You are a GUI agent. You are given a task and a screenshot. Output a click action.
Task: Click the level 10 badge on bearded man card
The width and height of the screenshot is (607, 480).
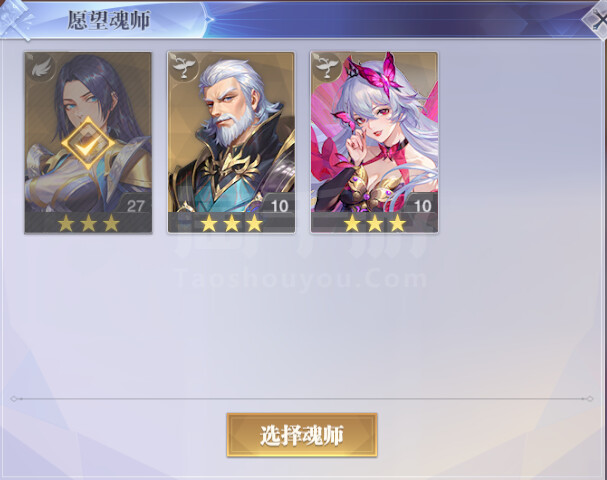(278, 203)
